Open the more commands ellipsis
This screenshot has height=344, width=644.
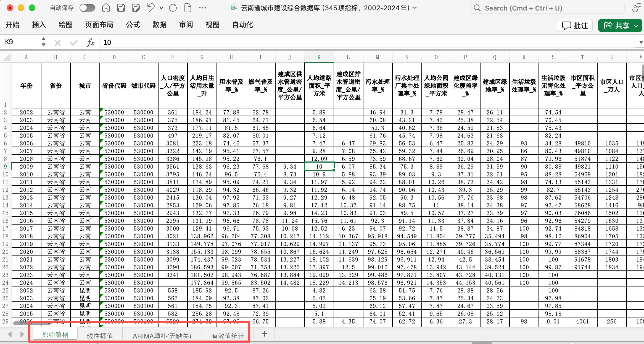click(x=203, y=8)
